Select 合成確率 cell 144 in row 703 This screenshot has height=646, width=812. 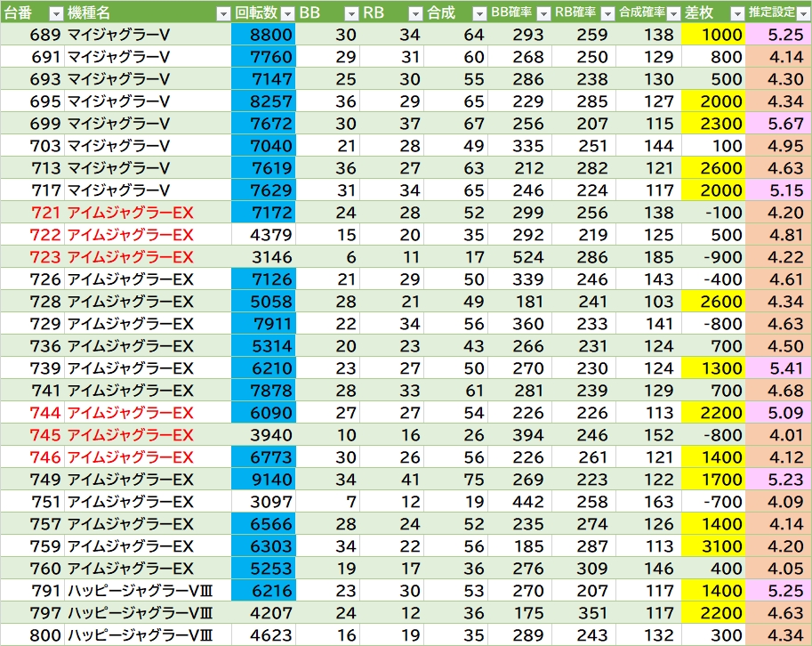[648, 146]
